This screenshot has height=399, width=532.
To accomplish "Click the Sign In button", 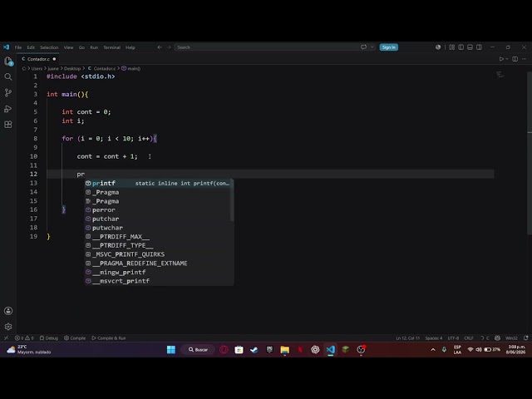I will point(388,47).
